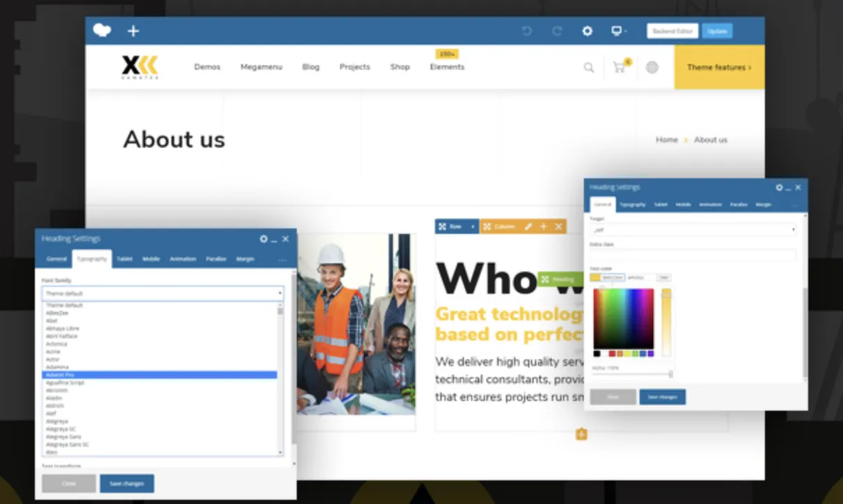Expand the Row control dropdown arrow
The width and height of the screenshot is (843, 504).
click(473, 227)
